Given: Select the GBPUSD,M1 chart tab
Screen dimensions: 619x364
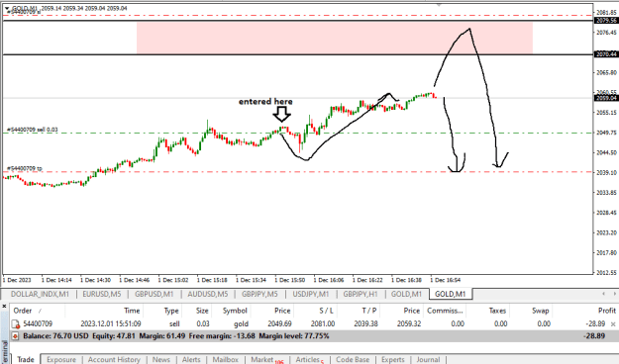Looking at the screenshot, I should [154, 294].
